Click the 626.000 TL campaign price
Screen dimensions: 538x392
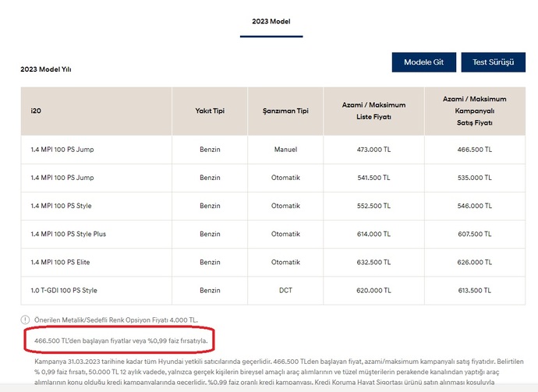[475, 262]
